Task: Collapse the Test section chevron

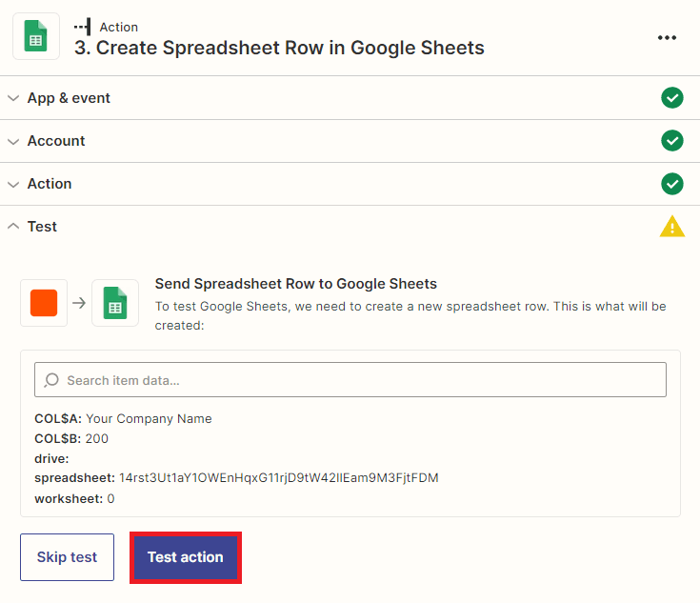Action: 13,227
